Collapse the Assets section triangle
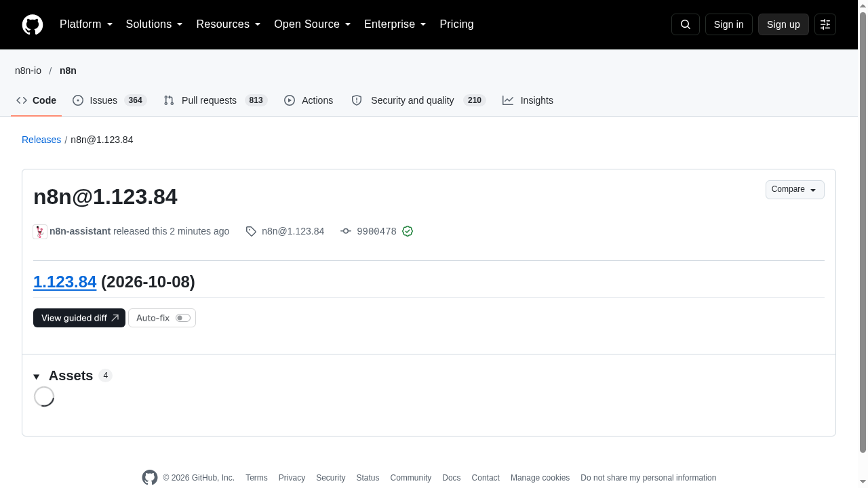 click(x=37, y=377)
